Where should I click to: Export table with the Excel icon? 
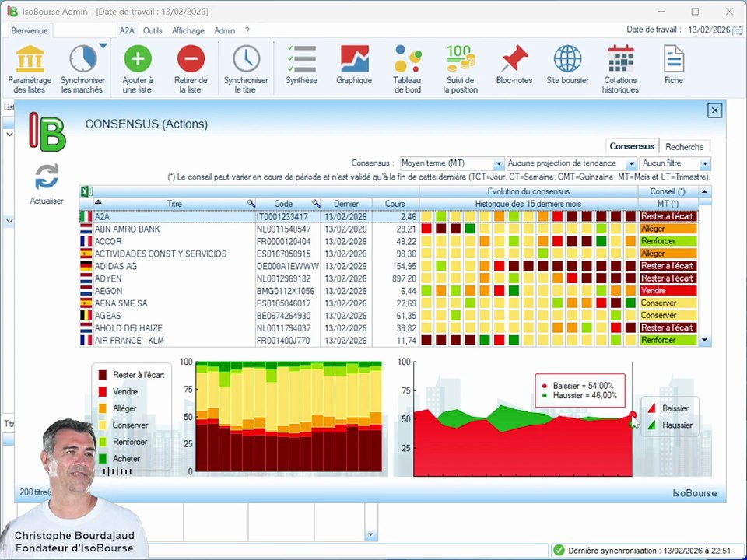click(x=86, y=191)
